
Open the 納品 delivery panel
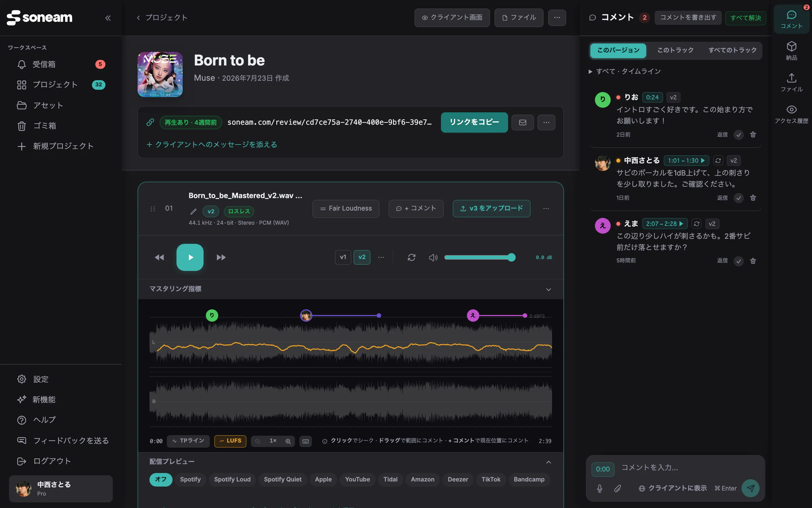[791, 51]
